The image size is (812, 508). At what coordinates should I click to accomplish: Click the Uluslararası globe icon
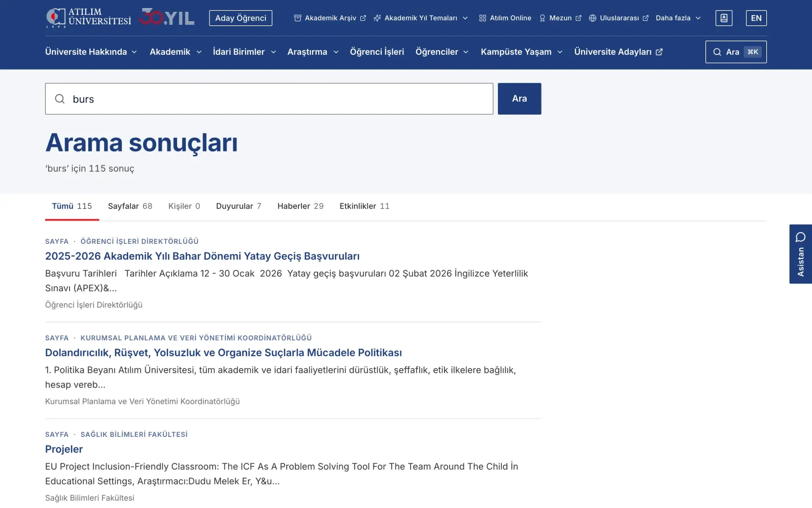coord(592,18)
